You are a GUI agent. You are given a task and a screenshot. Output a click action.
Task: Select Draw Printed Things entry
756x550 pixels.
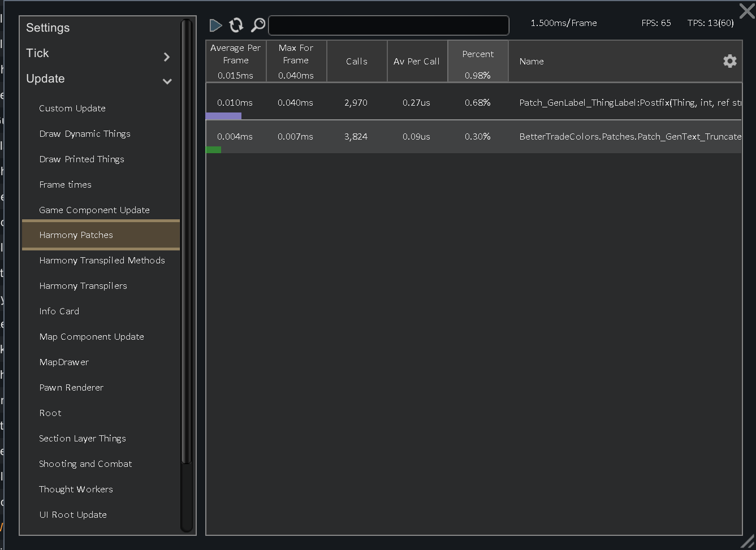tap(81, 159)
